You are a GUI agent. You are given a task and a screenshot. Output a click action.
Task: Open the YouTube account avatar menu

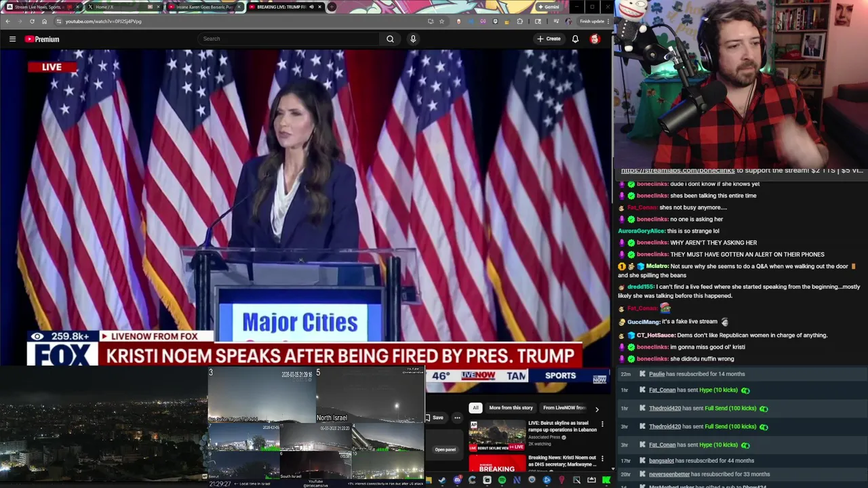coord(595,39)
